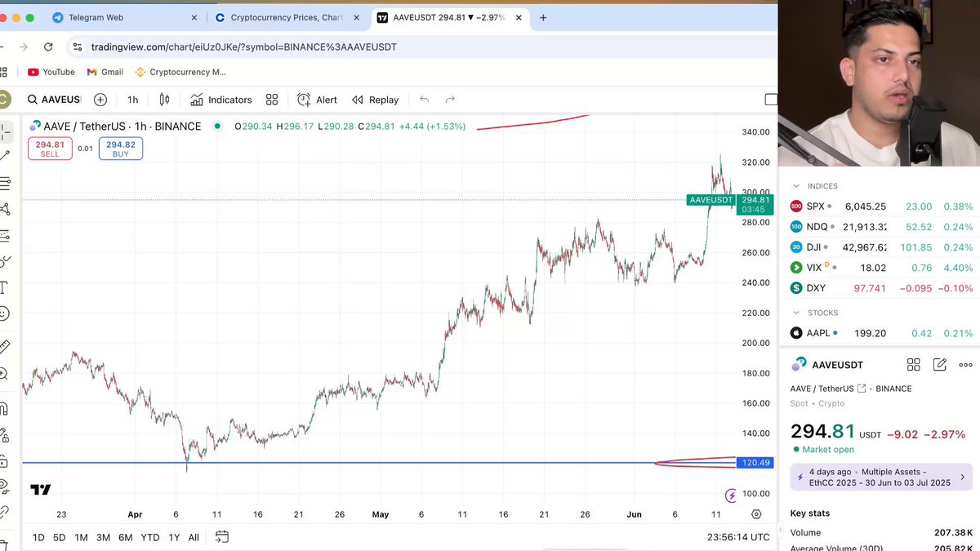Screen dimensions: 980x551
Task: Select DXY row in watchlist
Action: (880, 288)
